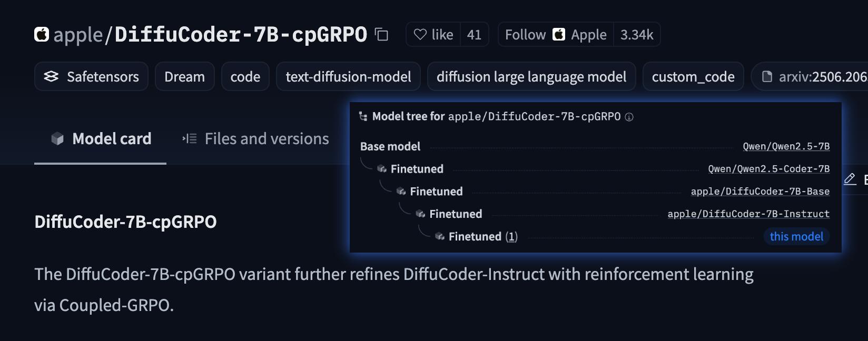The width and height of the screenshot is (868, 341).
Task: Expand Finetuned (1) to show models
Action: click(511, 236)
